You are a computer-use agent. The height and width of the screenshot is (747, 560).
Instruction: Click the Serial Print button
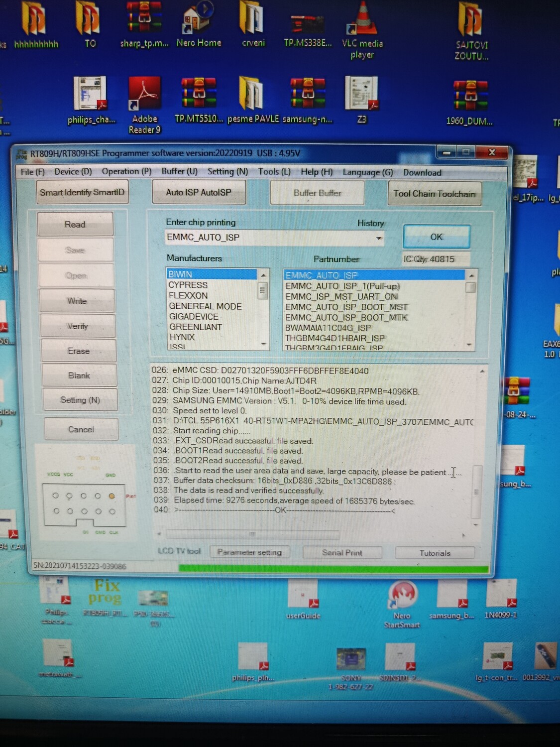(342, 553)
